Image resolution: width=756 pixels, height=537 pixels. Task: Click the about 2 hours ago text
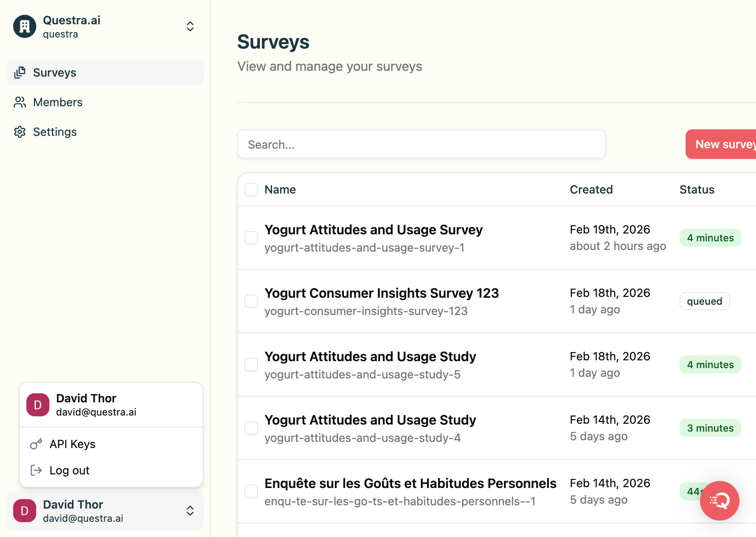618,246
